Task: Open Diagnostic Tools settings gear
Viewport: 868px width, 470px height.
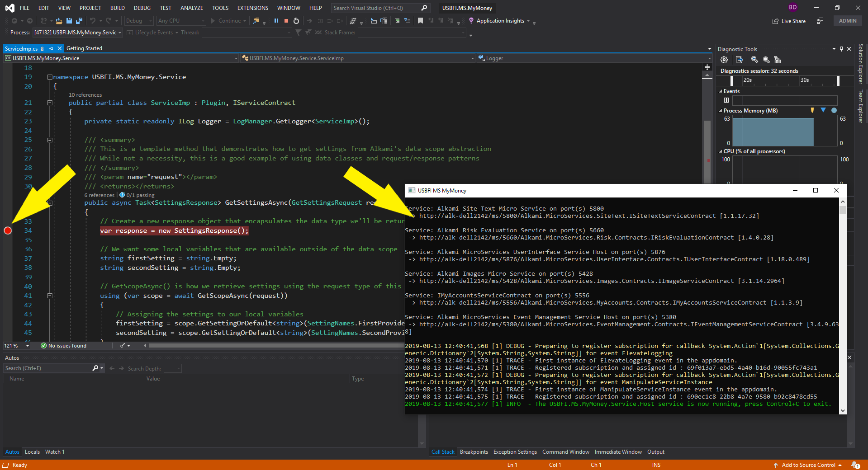Action: (x=724, y=60)
